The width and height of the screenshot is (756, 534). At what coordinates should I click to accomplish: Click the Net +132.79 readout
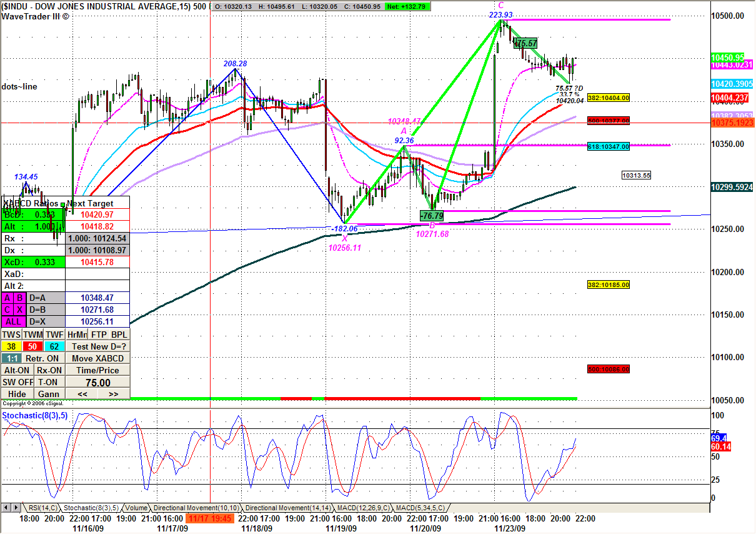(x=407, y=6)
